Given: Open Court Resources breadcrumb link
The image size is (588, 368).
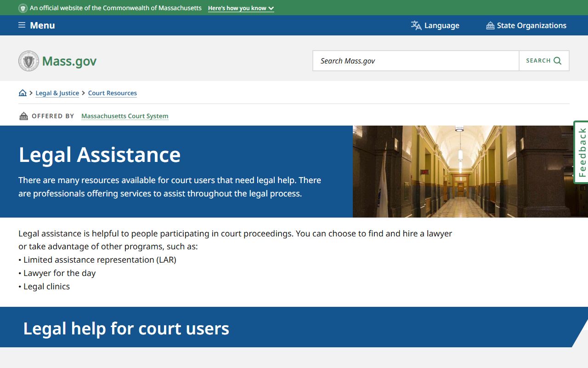Looking at the screenshot, I should tap(113, 93).
